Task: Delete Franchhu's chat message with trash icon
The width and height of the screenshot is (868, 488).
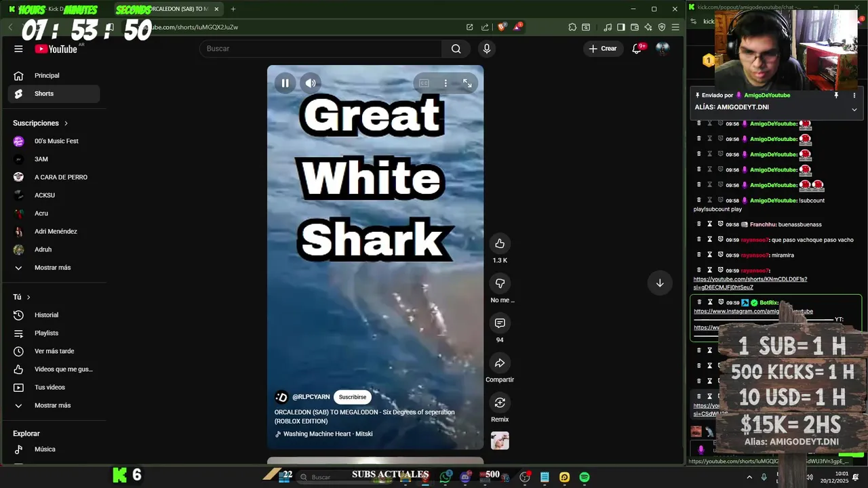Action: click(x=699, y=224)
